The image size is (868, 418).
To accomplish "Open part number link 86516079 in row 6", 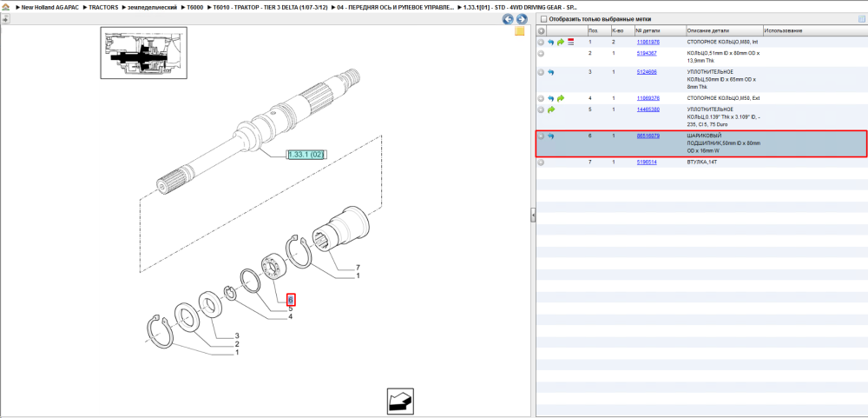I will pyautogui.click(x=648, y=136).
